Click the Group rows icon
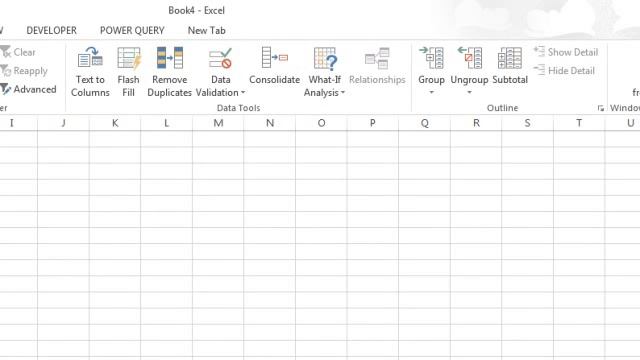Viewport: 640px width, 360px height. point(431,58)
